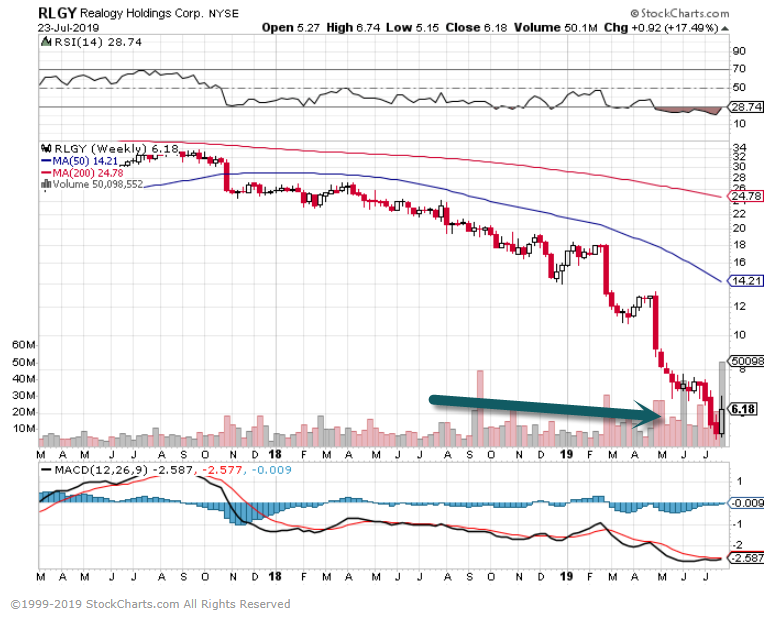Screen dimensions: 776x617
Task: Click the 6.18 last price tag
Action: (x=743, y=409)
